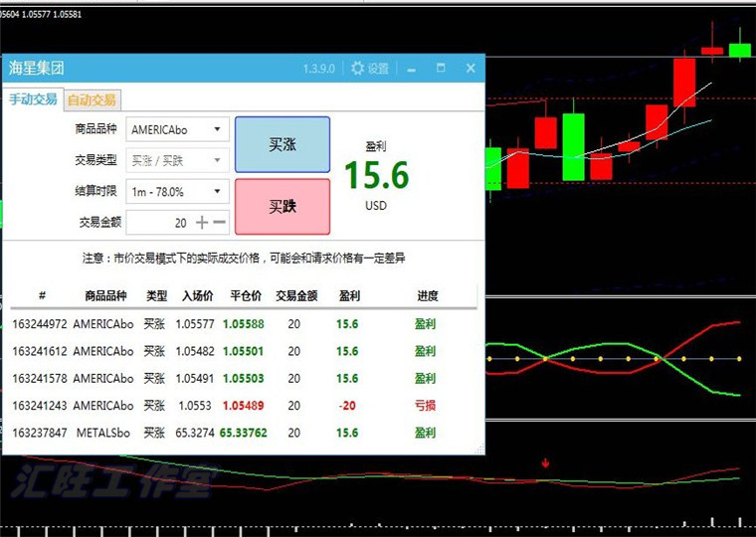Image resolution: width=756 pixels, height=537 pixels.
Task: Close the 海星集团 trading panel
Action: click(471, 69)
